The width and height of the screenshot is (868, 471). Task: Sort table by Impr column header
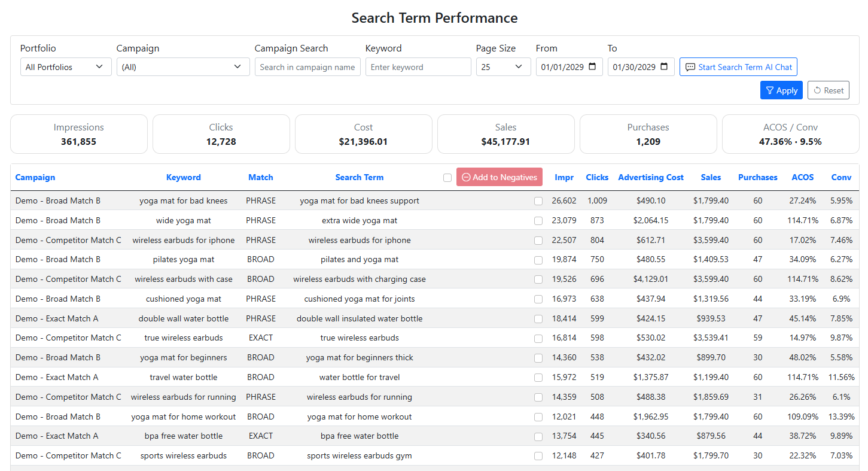click(x=564, y=177)
